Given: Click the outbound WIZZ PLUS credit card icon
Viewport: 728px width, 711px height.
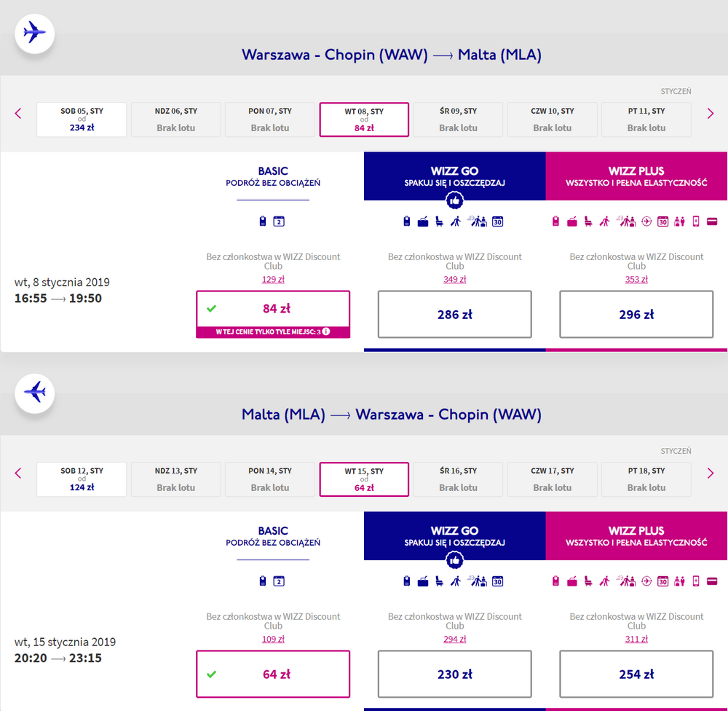Looking at the screenshot, I should [x=712, y=221].
